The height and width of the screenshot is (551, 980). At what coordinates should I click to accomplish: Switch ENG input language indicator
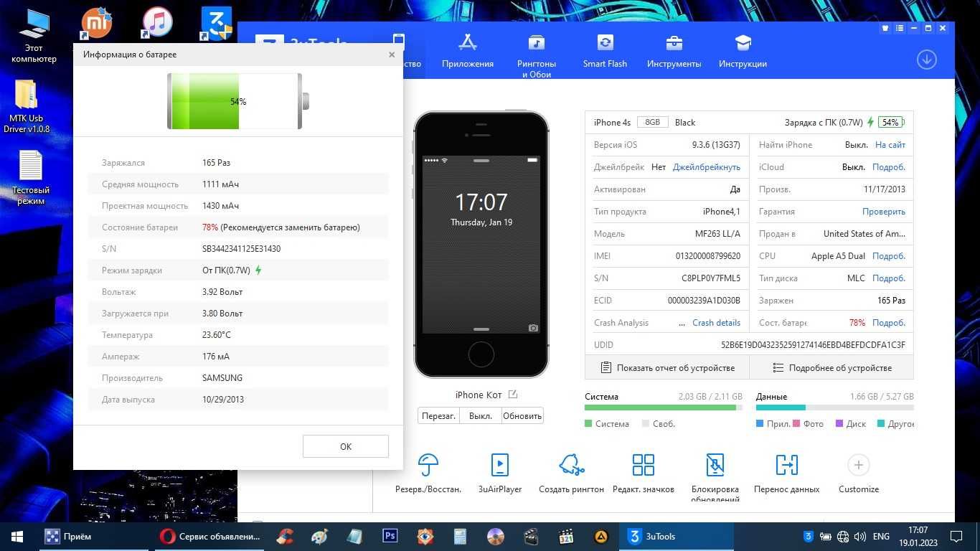click(x=881, y=536)
